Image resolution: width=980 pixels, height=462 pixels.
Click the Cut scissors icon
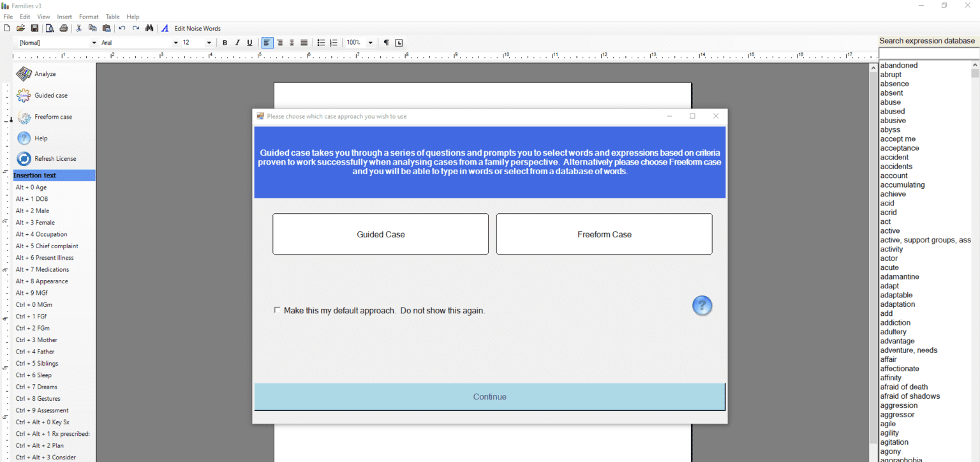click(79, 28)
